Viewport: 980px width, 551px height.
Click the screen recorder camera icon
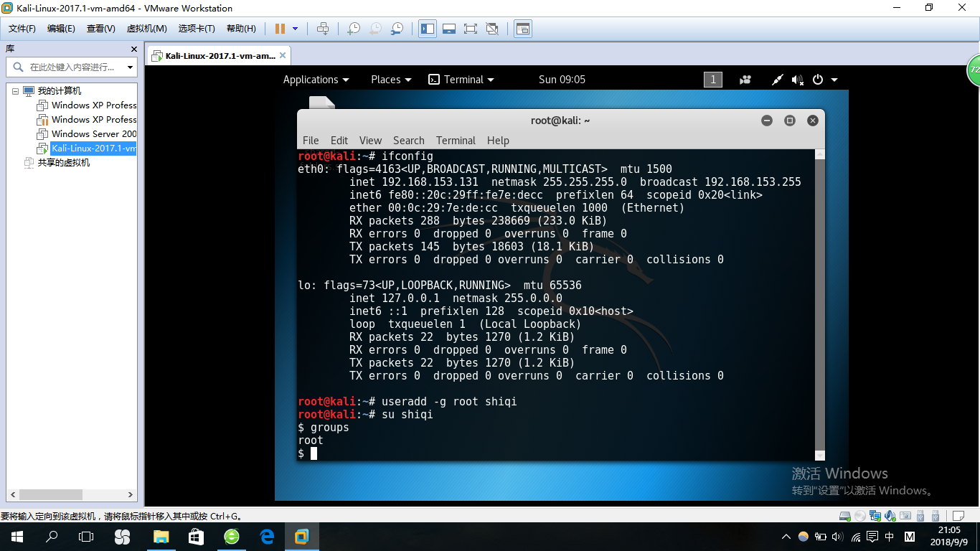[746, 80]
